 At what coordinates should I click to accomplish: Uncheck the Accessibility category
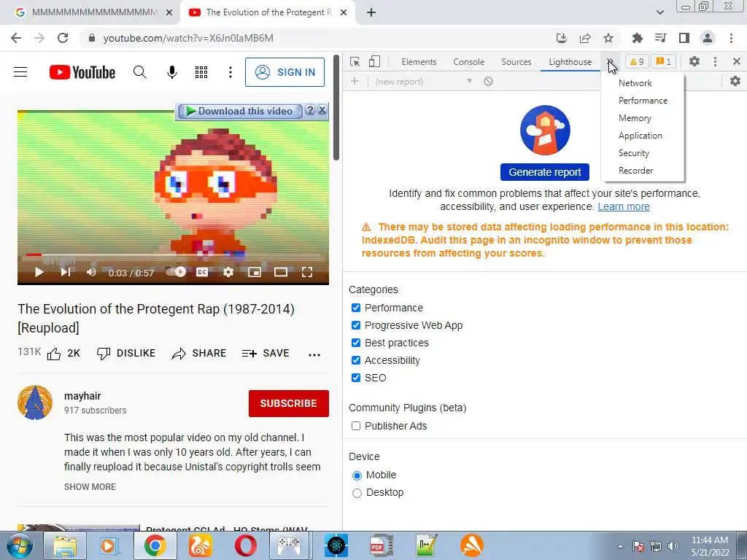[x=356, y=360]
